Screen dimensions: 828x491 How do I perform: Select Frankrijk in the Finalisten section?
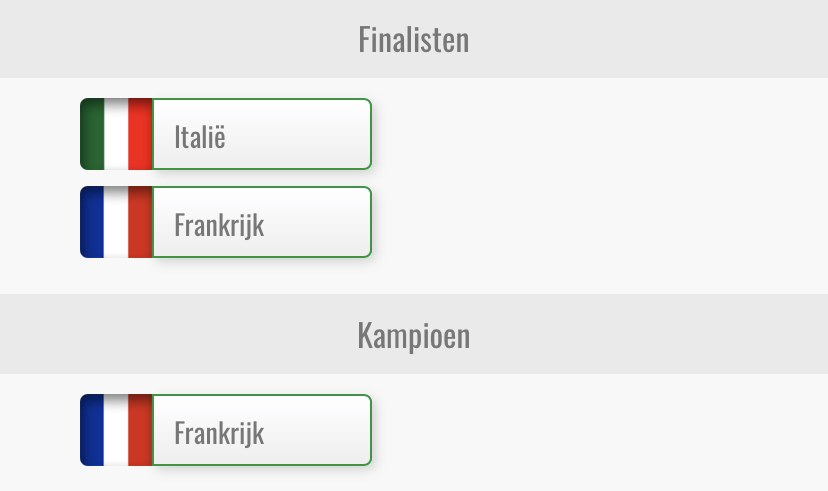point(226,222)
